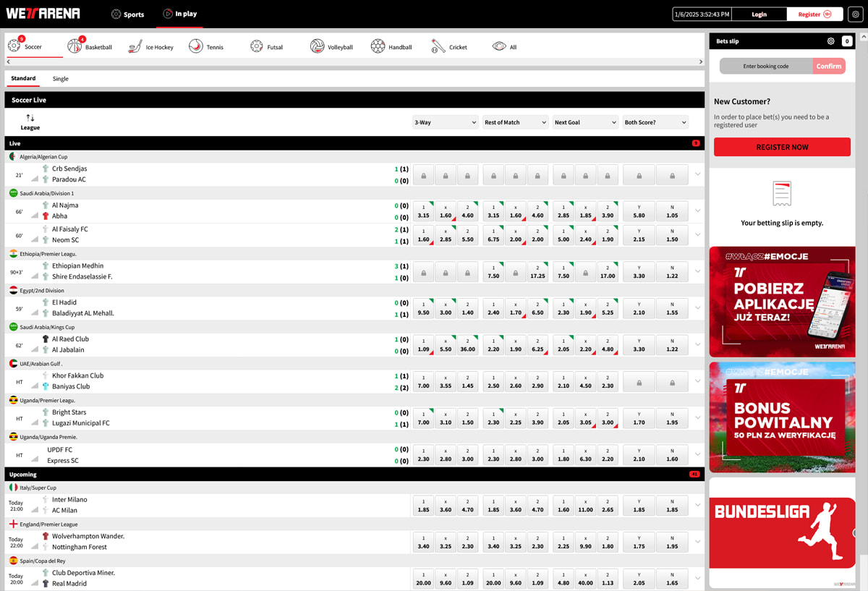Pick 3-Way away odds 36.00 for Al Jabalain
This screenshot has width=868, height=591.
point(468,344)
